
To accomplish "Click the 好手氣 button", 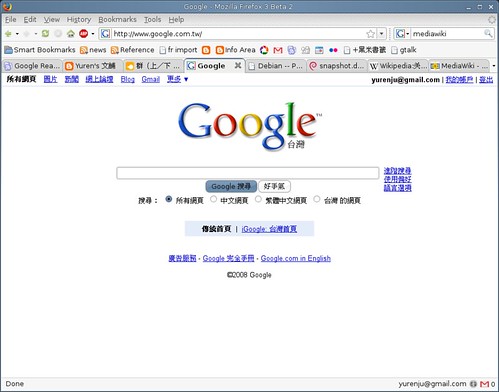I will (x=274, y=186).
